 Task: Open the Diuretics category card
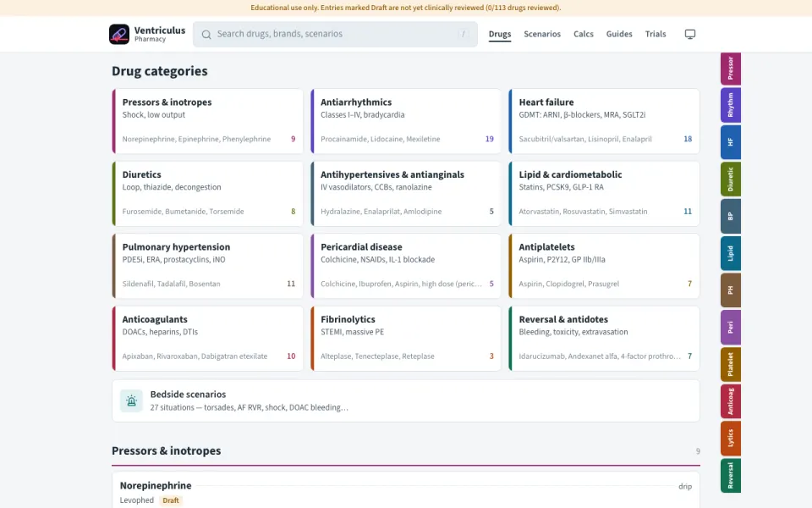coord(208,193)
